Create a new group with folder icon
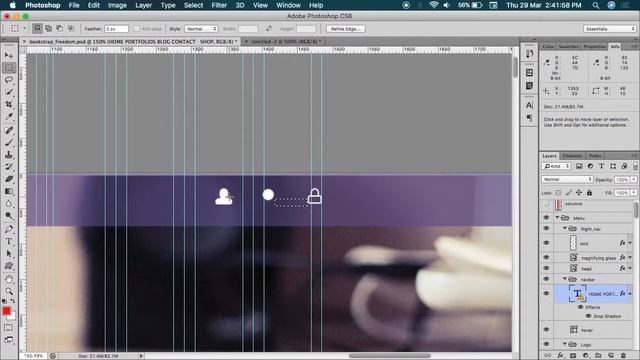The height and width of the screenshot is (360, 640). point(598,356)
